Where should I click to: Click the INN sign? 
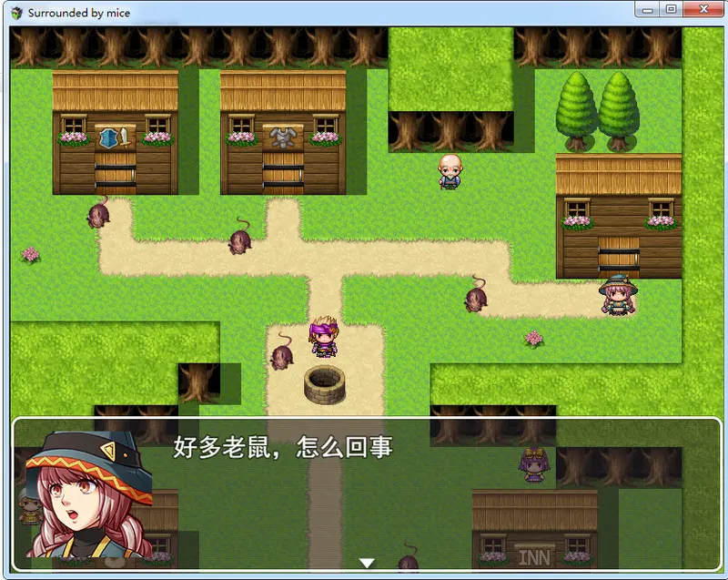(534, 555)
